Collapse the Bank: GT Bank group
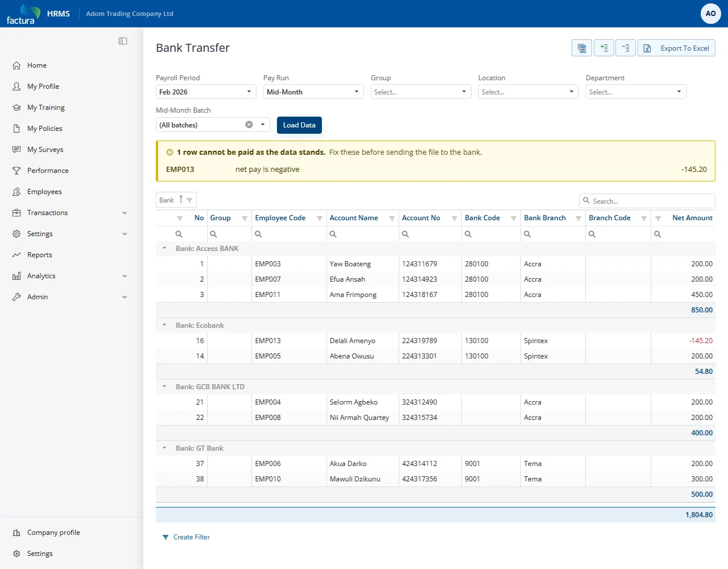 coord(164,448)
